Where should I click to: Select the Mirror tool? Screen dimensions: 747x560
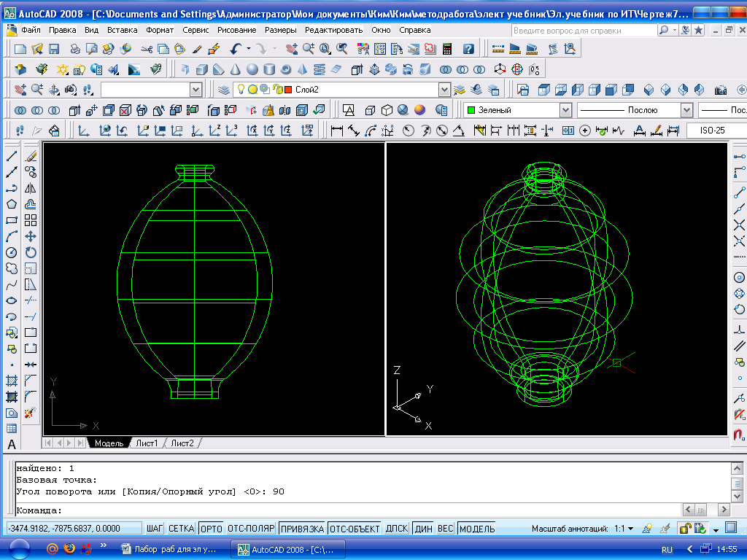31,188
